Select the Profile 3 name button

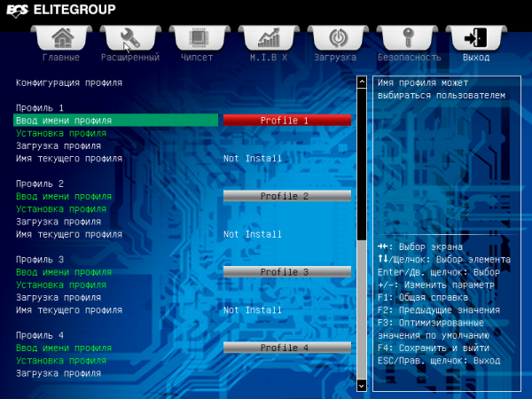[x=286, y=272]
